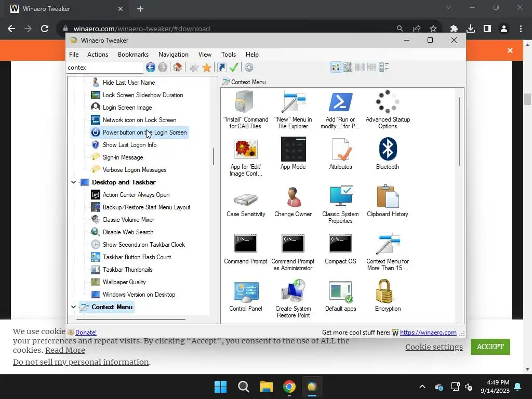Open the Navigation menu
Viewport: 532px width, 399px height.
point(174,55)
